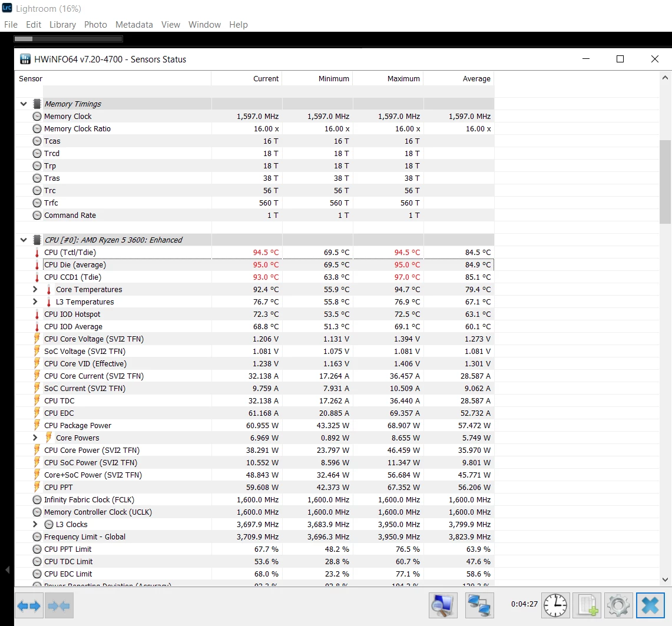The width and height of the screenshot is (672, 626).
Task: Expand Core Powers row
Action: (35, 438)
